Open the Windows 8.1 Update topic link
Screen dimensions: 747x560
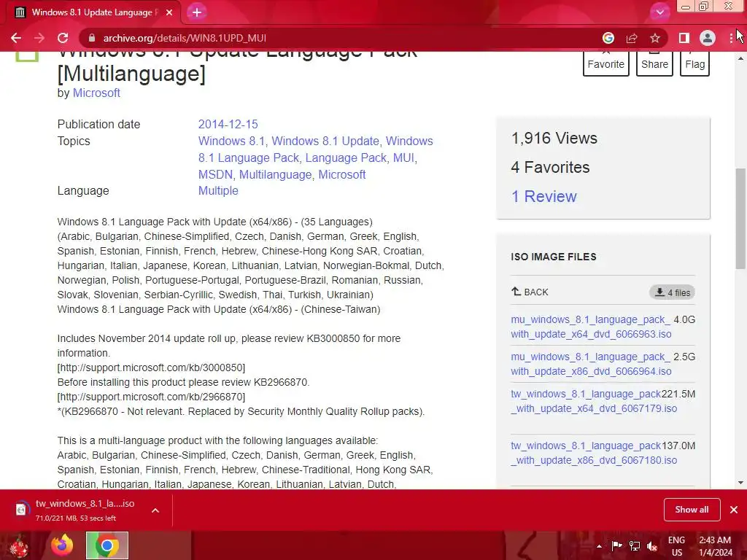(325, 141)
